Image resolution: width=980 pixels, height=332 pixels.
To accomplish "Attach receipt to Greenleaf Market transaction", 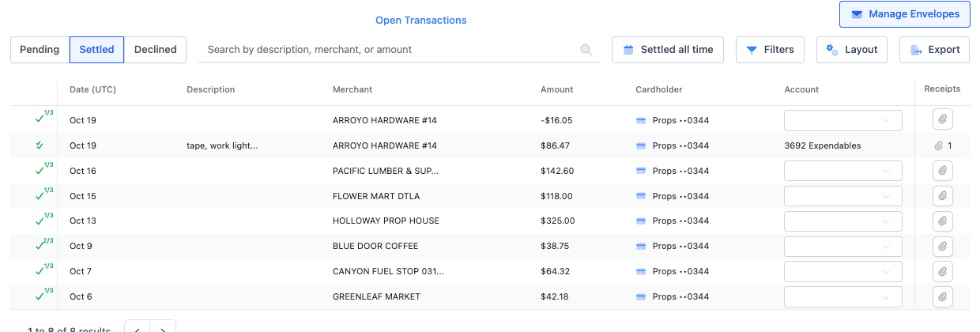I will click(942, 296).
